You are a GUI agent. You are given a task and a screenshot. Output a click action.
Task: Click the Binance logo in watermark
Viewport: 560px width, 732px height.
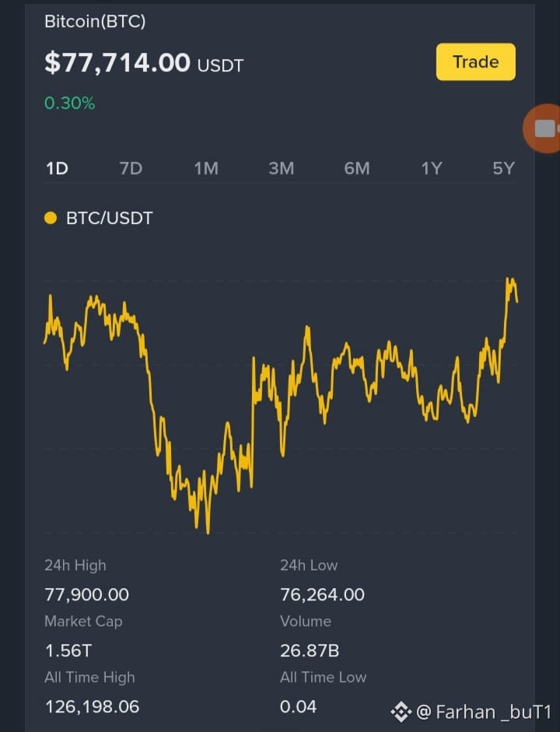point(401,712)
